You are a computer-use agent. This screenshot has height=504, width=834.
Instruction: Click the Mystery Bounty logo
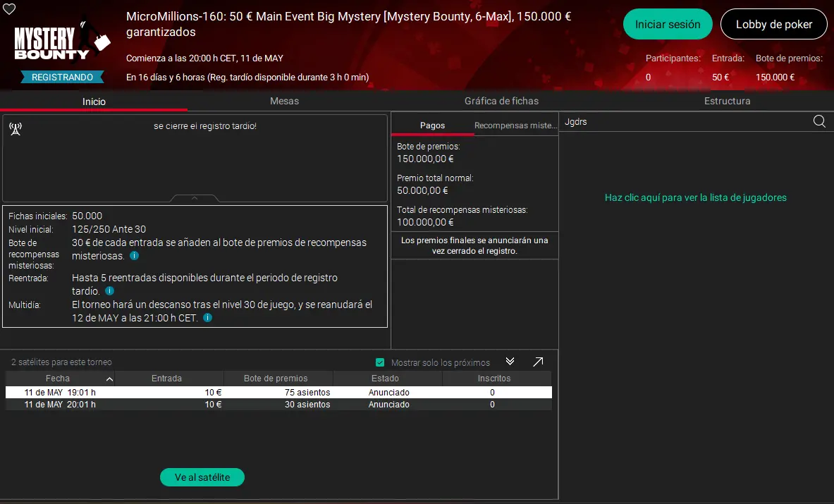[x=62, y=41]
